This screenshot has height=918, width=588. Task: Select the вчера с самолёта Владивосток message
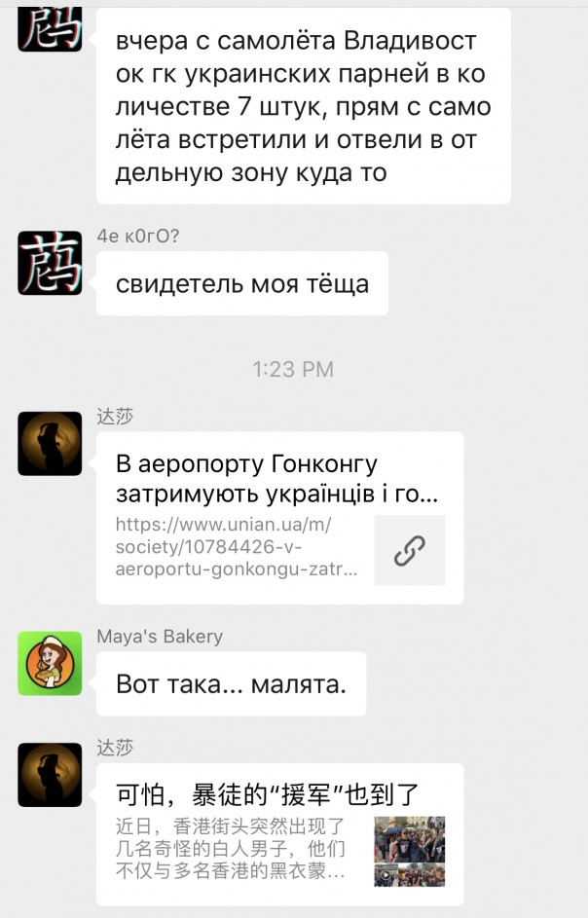[304, 106]
